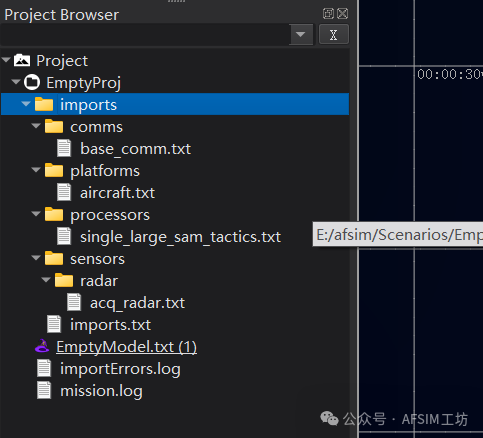
Task: Click the aircraft.txt document icon
Action: 64,192
